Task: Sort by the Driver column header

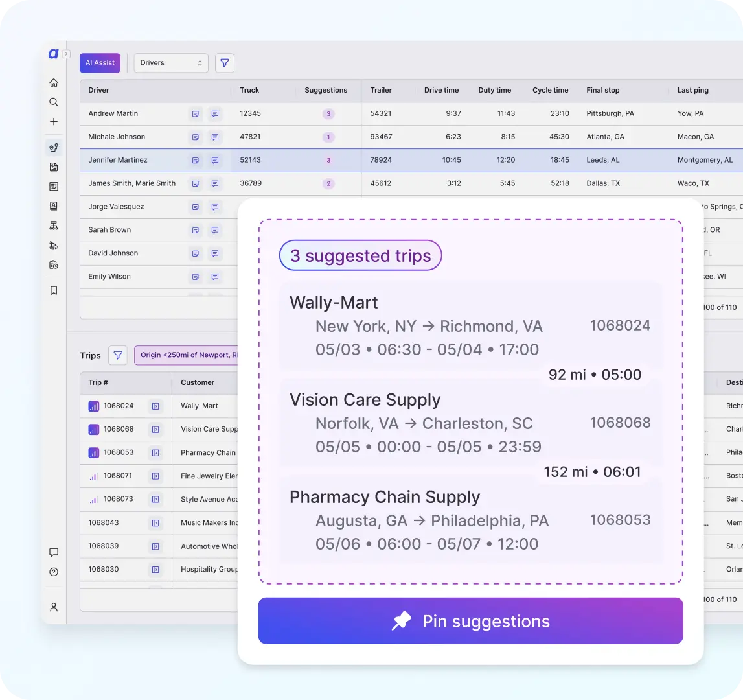Action: click(x=98, y=90)
